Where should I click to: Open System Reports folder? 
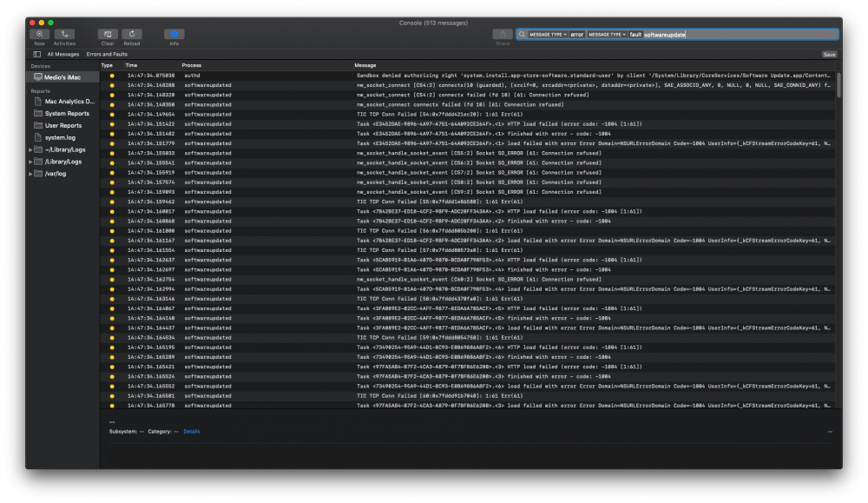click(67, 114)
